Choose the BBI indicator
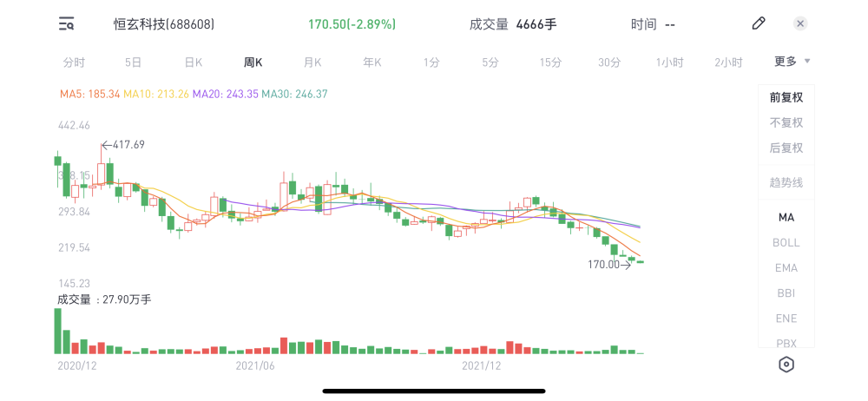This screenshot has height=401, width=868. [x=786, y=293]
